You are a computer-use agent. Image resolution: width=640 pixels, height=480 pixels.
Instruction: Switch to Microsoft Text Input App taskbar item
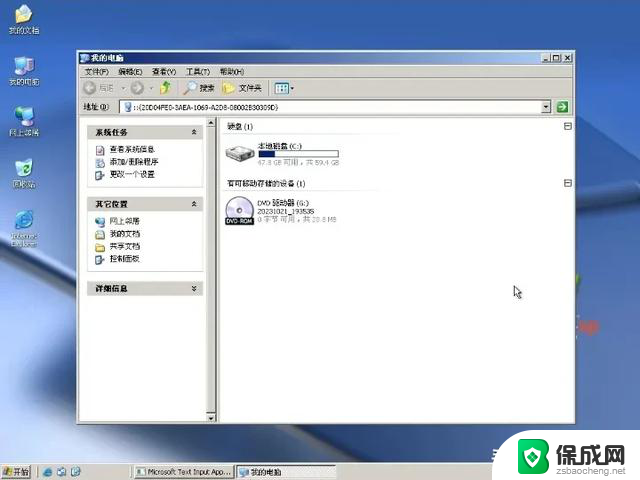pyautogui.click(x=184, y=472)
